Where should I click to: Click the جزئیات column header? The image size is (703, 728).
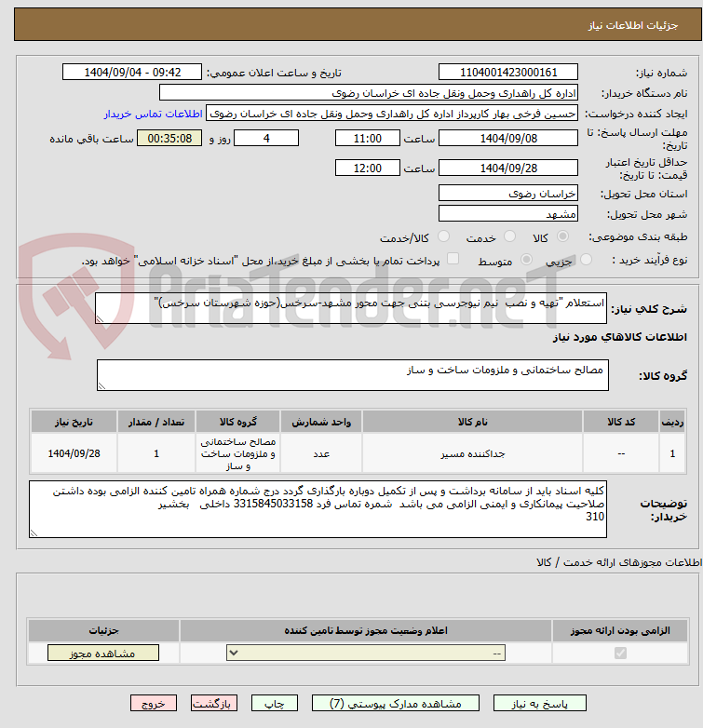click(103, 630)
